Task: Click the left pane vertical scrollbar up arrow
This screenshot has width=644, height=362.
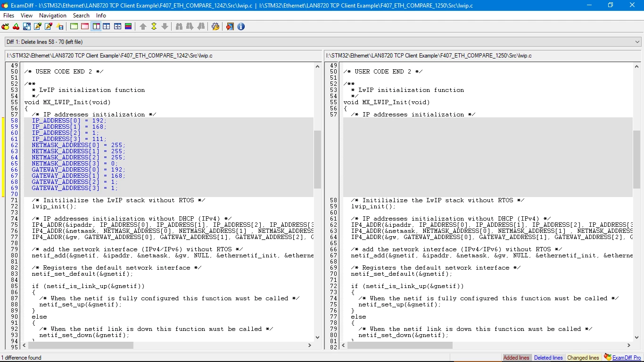Action: pos(318,66)
